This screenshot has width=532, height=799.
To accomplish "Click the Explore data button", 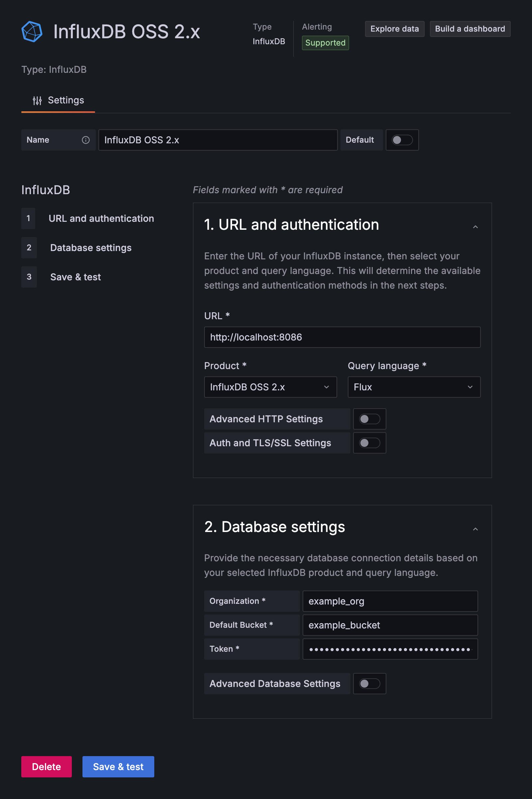I will pyautogui.click(x=395, y=29).
